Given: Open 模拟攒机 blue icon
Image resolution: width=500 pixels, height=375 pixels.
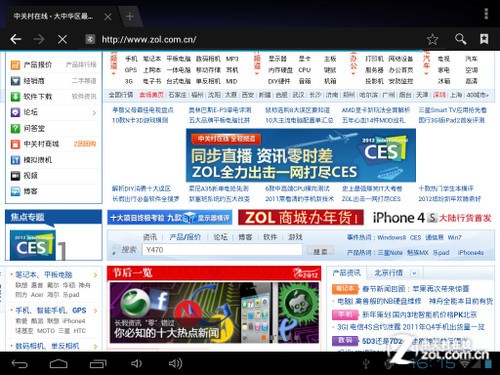Looking at the screenshot, I should (15, 160).
